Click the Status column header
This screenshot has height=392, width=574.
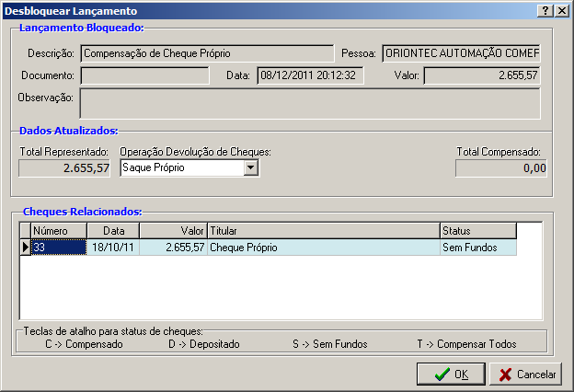click(477, 231)
